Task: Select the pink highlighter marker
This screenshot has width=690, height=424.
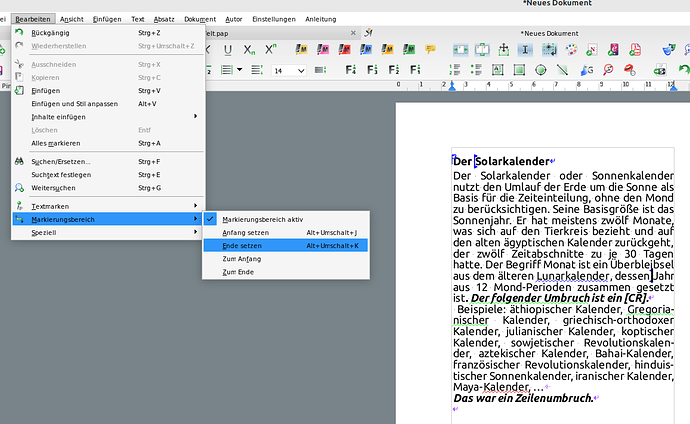Action: point(323,49)
